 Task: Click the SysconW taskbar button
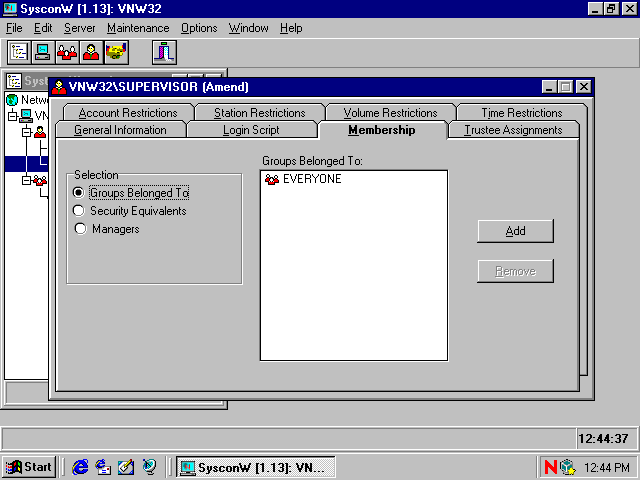tap(256, 467)
